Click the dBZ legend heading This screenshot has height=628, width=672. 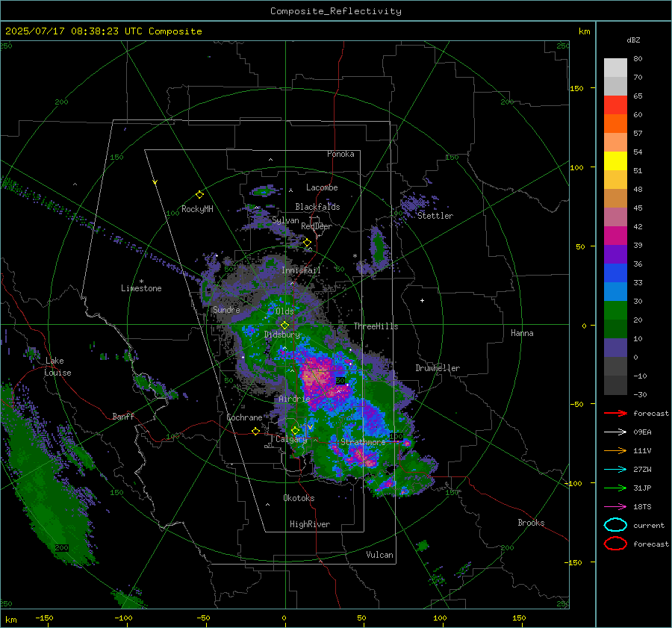click(x=633, y=40)
